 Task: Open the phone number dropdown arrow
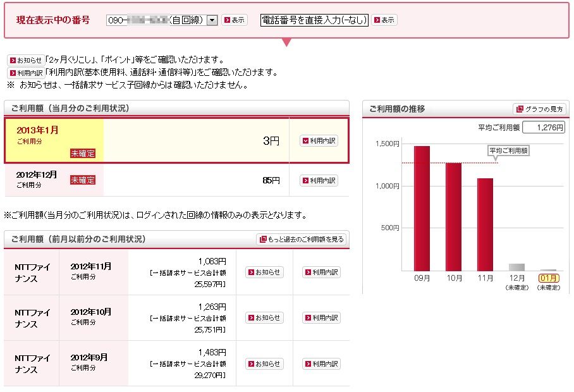tap(212, 20)
